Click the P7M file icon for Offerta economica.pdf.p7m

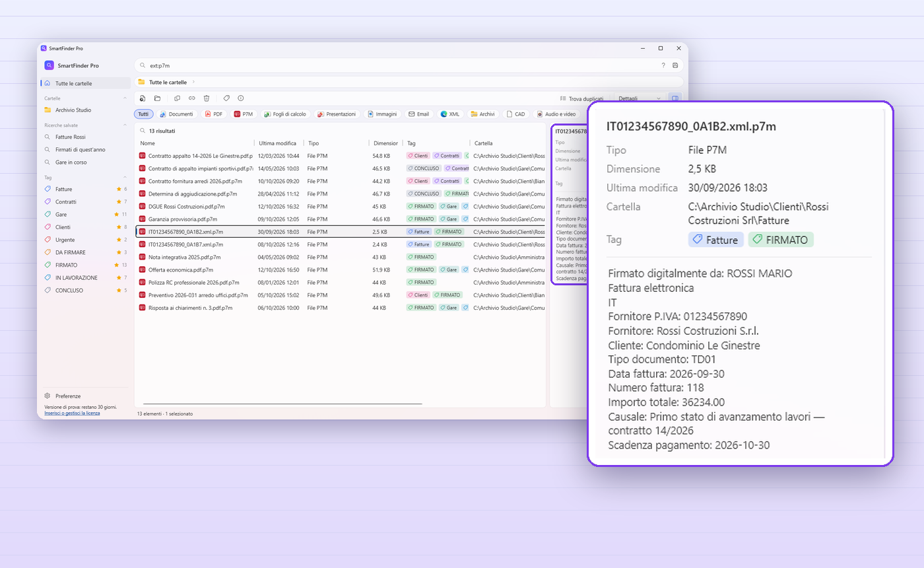point(142,269)
